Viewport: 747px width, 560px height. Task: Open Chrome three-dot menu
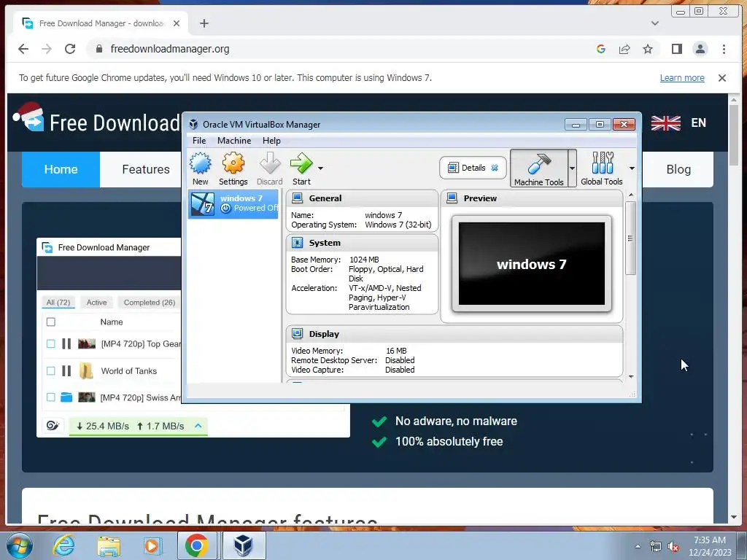click(x=724, y=49)
